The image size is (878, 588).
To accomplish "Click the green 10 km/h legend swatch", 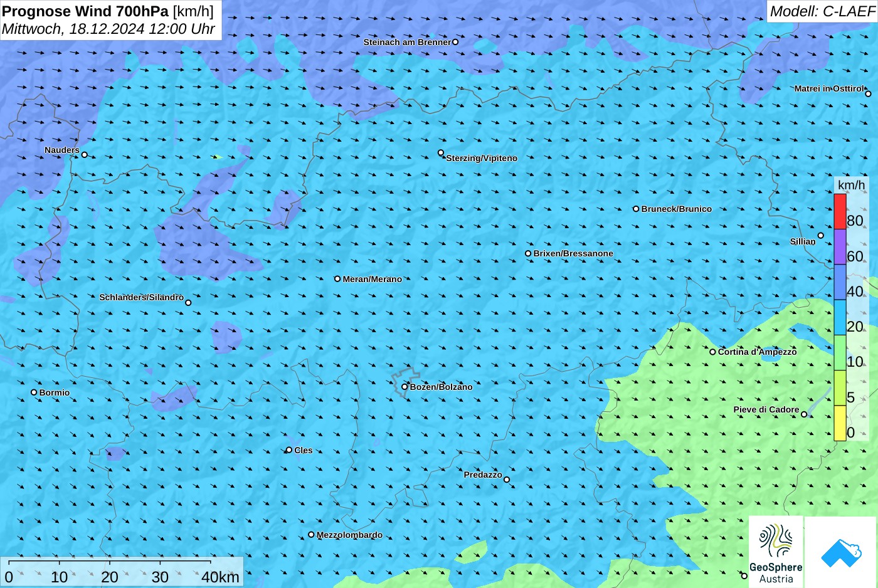I will (840, 353).
